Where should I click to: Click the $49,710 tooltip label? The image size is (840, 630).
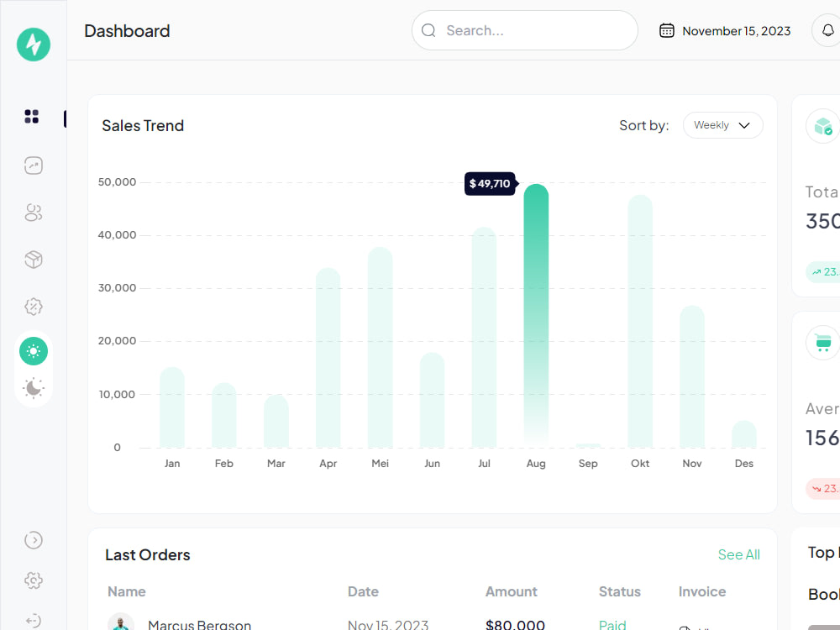(490, 184)
